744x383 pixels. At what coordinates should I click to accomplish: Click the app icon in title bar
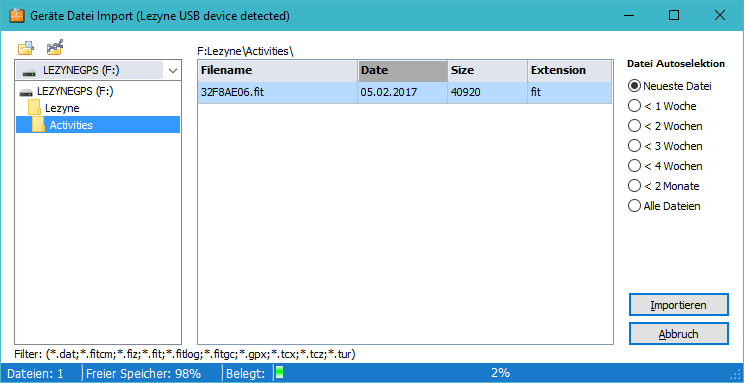[18, 16]
